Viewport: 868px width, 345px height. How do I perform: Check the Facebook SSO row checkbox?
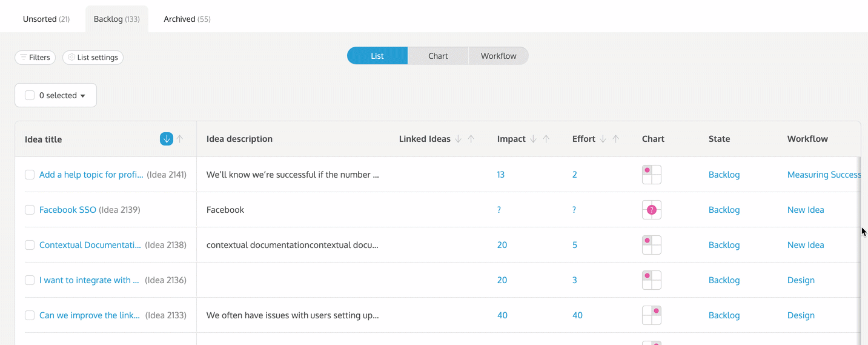tap(30, 210)
